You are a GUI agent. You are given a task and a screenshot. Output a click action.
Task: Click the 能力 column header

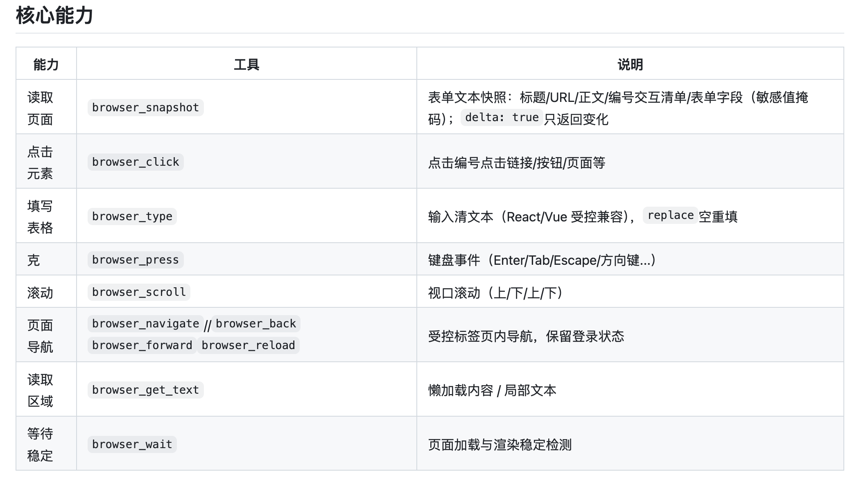46,65
